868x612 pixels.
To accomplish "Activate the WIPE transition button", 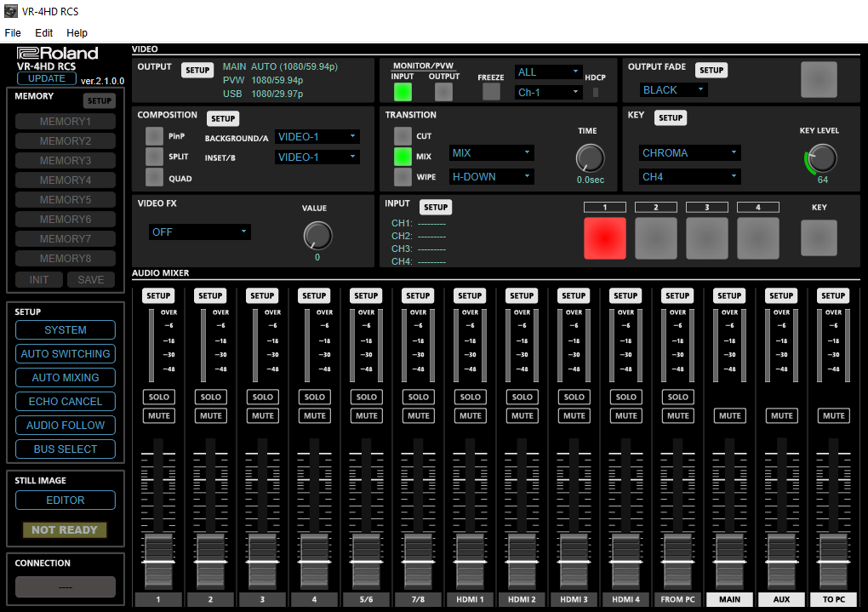I will (x=403, y=177).
